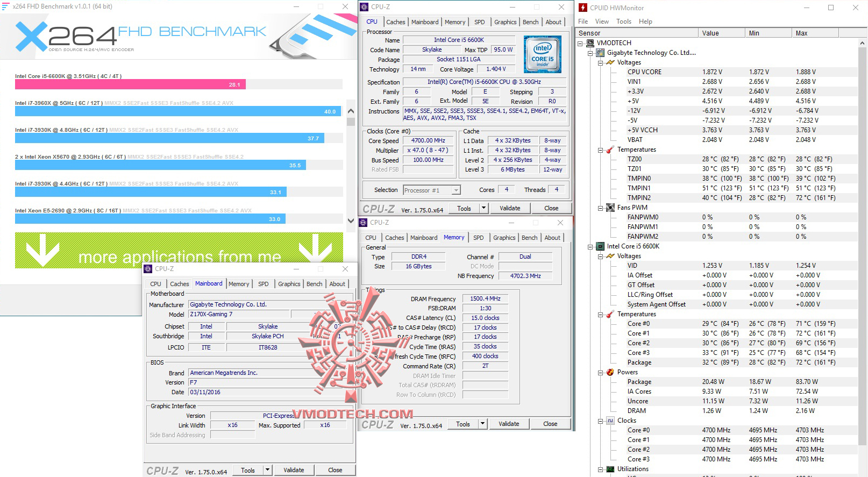Collapse the VMODTECH root node in HWMonitor
The image size is (868, 477).
(580, 44)
